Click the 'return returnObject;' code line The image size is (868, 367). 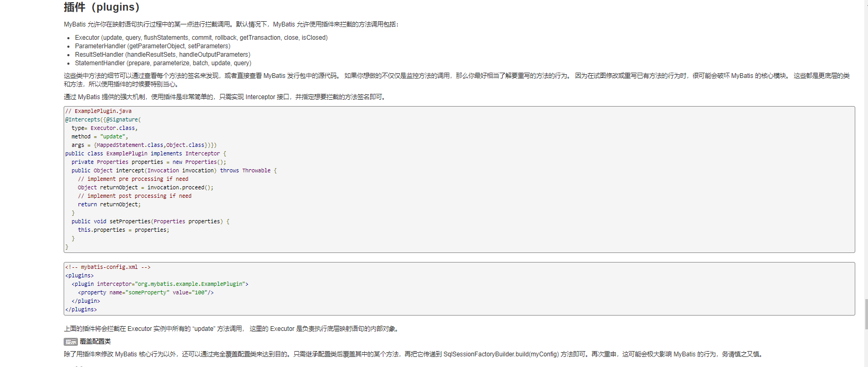(109, 205)
